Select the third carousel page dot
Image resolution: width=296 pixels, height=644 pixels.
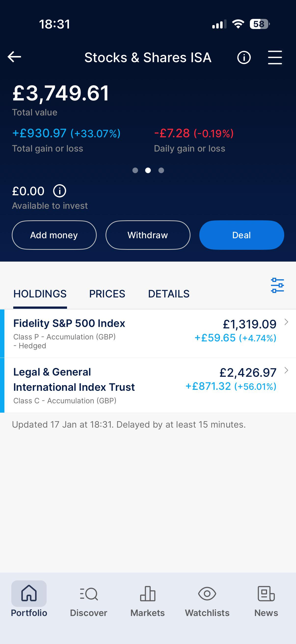pyautogui.click(x=161, y=170)
